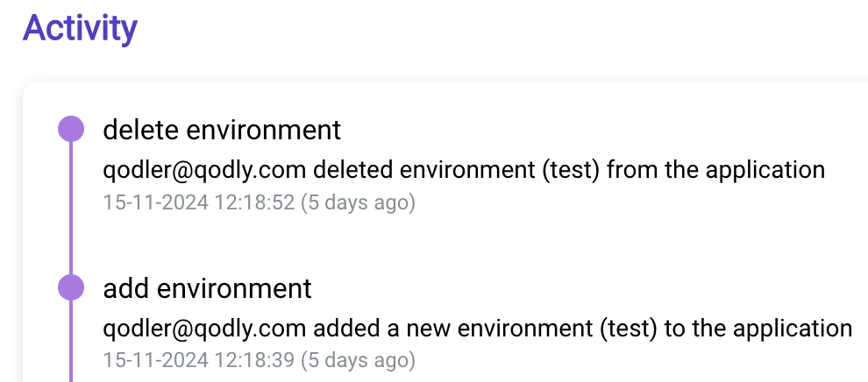The height and width of the screenshot is (382, 868).
Task: Select the add environment timeline dot
Action: pyautogui.click(x=71, y=288)
